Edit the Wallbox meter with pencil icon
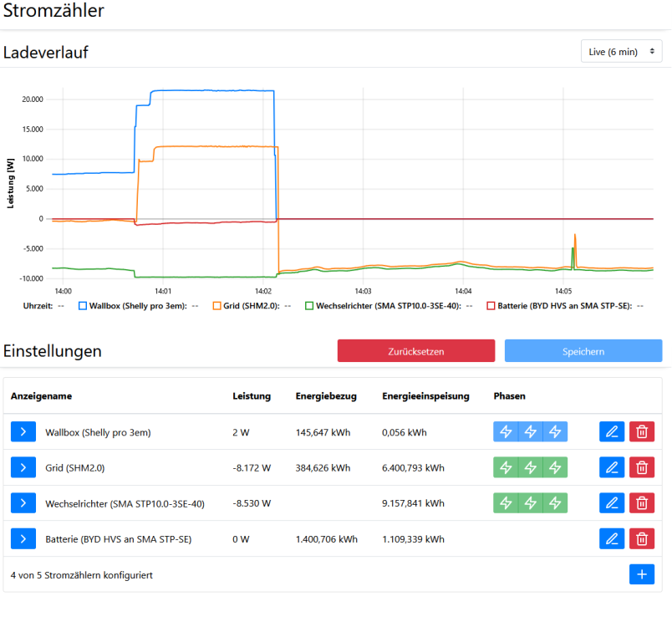Viewport: 672px width, 627px height. pos(612,431)
